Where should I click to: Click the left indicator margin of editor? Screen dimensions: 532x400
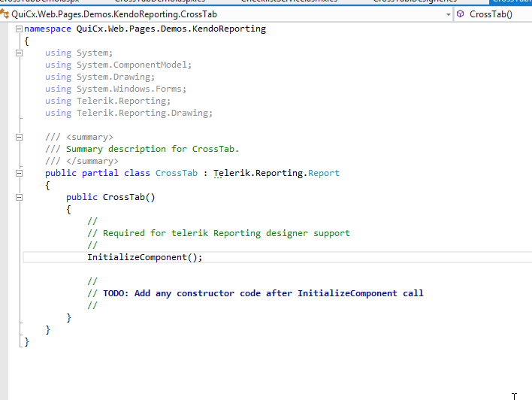coord(4,211)
